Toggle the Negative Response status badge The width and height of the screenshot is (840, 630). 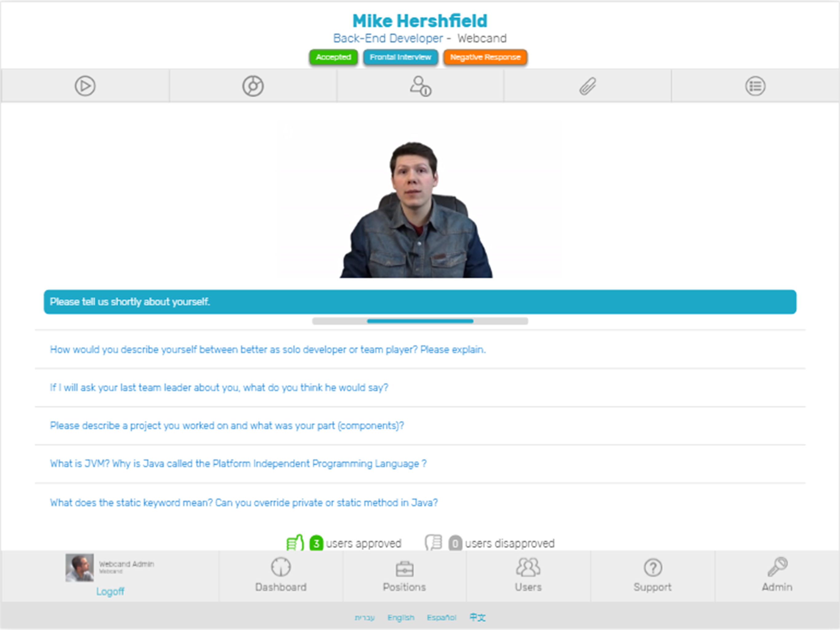pyautogui.click(x=485, y=58)
